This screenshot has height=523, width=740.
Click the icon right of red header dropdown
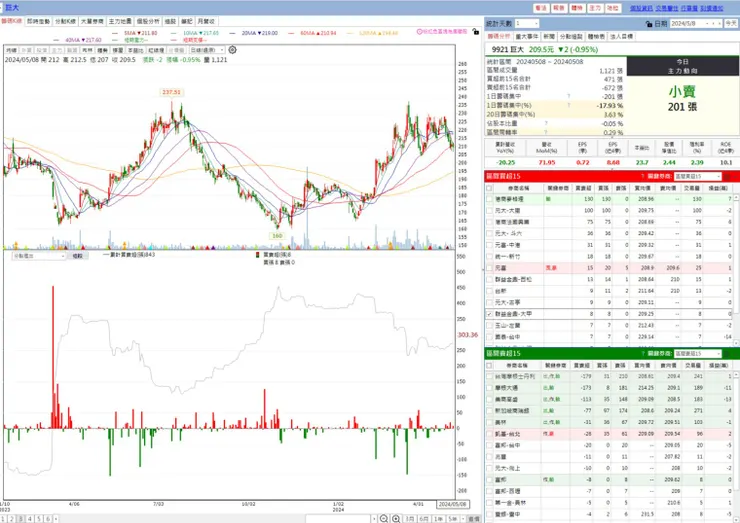pyautogui.click(x=727, y=176)
